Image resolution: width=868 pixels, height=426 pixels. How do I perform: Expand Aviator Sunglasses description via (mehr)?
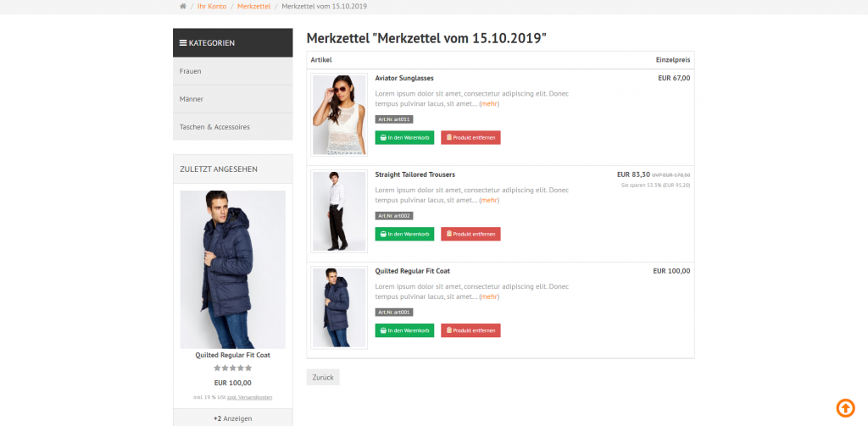point(489,104)
